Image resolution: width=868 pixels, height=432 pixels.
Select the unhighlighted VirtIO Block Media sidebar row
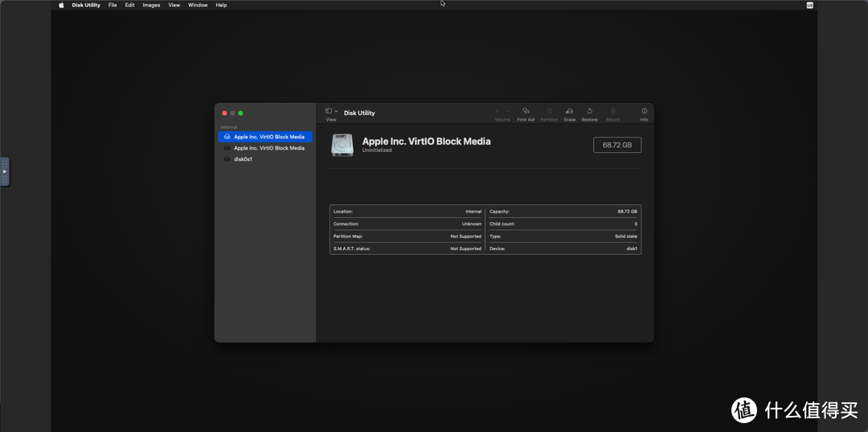tap(265, 148)
